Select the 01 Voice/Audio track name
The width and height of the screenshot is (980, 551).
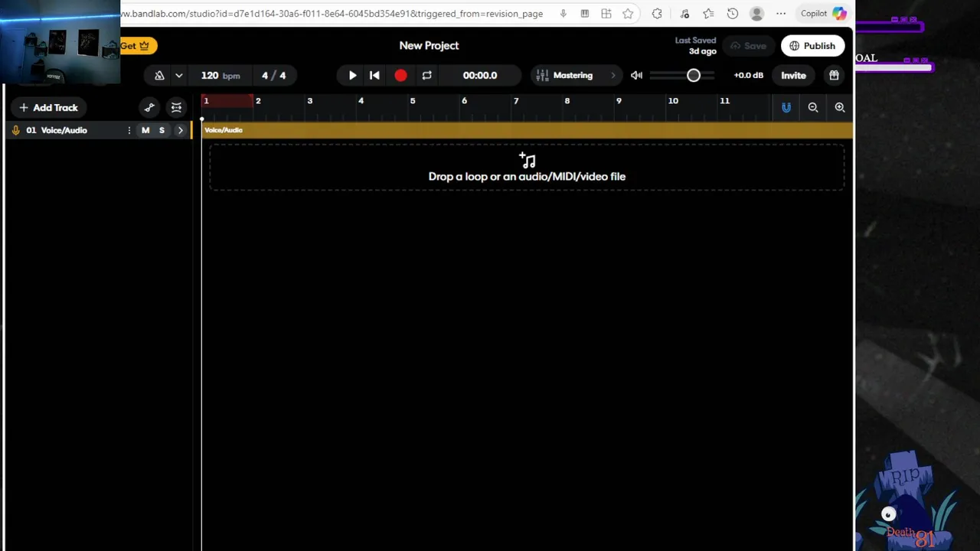click(x=57, y=130)
